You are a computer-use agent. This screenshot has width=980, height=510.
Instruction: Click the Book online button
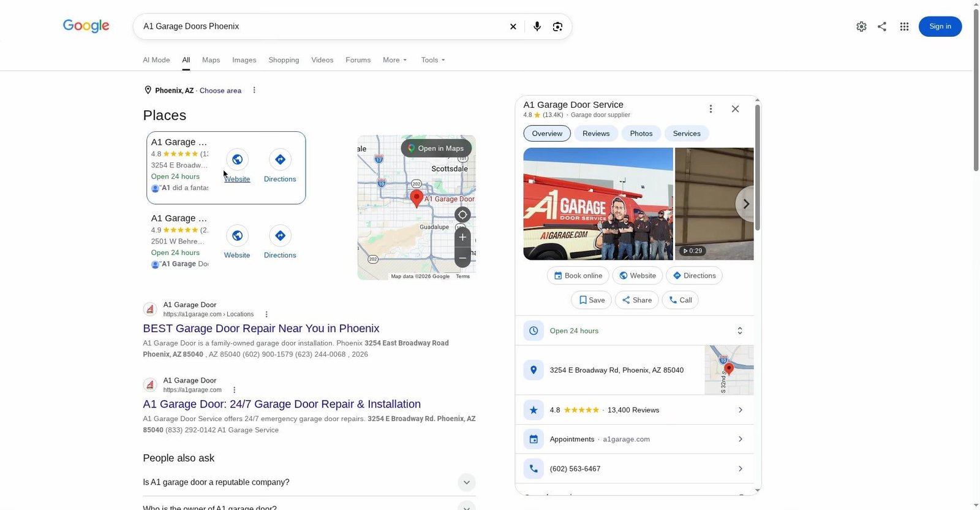578,276
